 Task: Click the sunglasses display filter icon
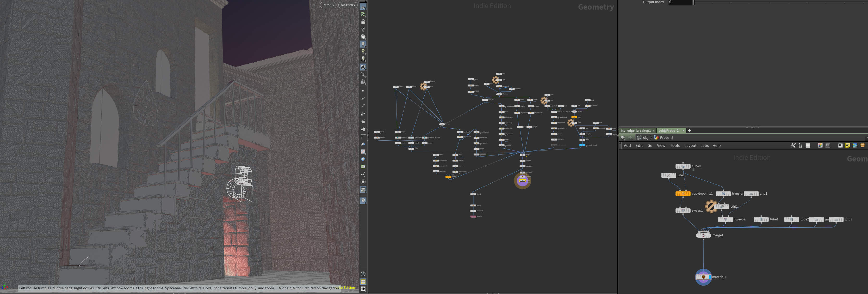(363, 75)
